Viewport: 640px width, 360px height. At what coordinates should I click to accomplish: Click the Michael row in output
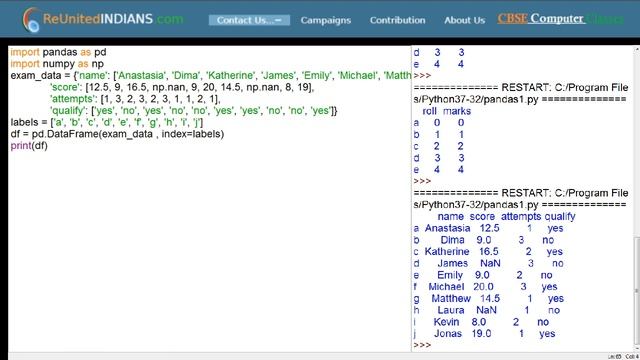[x=486, y=287]
